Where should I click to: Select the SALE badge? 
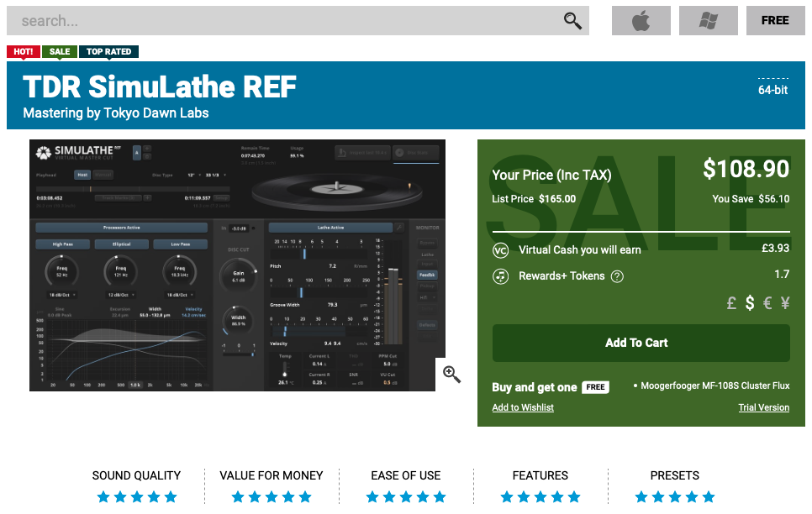tap(60, 52)
